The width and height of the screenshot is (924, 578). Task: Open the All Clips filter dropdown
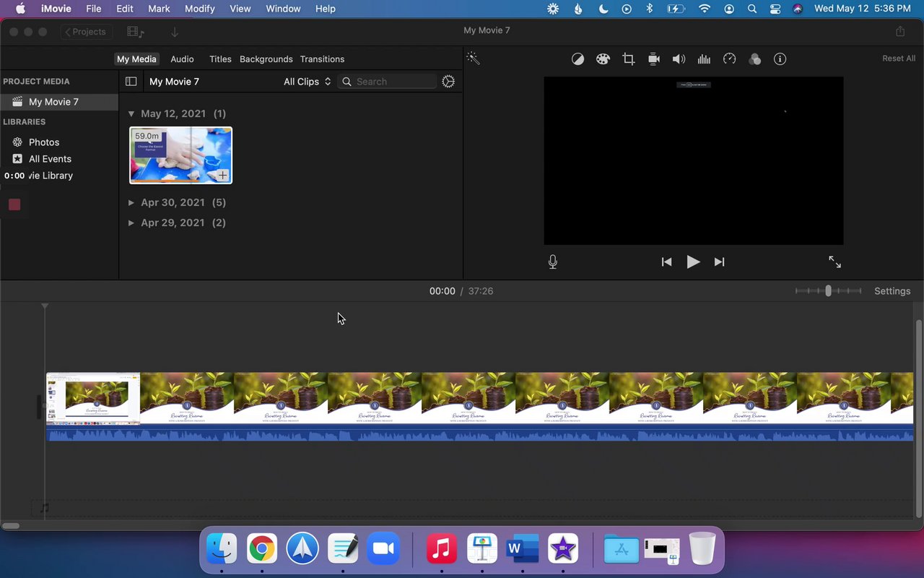(308, 82)
